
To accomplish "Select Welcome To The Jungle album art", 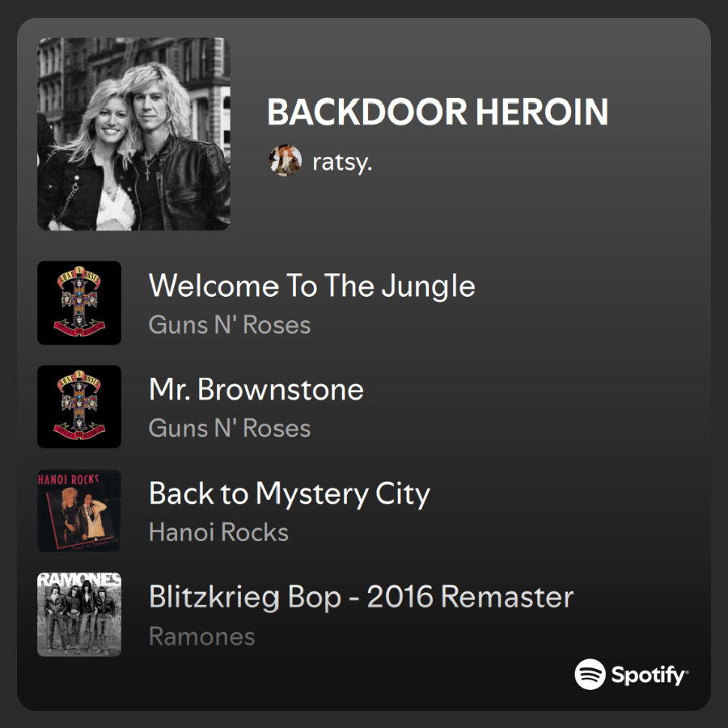I will pos(79,303).
